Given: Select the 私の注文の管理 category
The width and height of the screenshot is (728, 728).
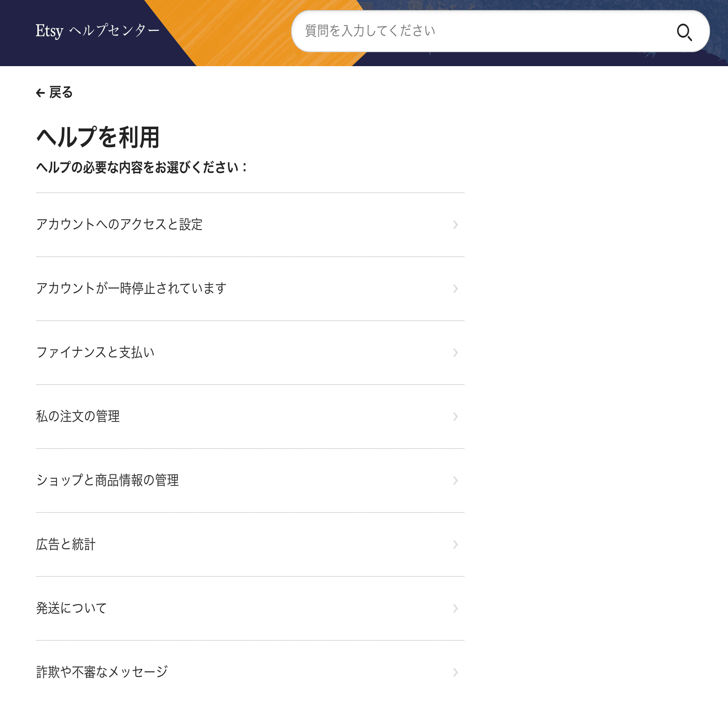Looking at the screenshot, I should (78, 417).
